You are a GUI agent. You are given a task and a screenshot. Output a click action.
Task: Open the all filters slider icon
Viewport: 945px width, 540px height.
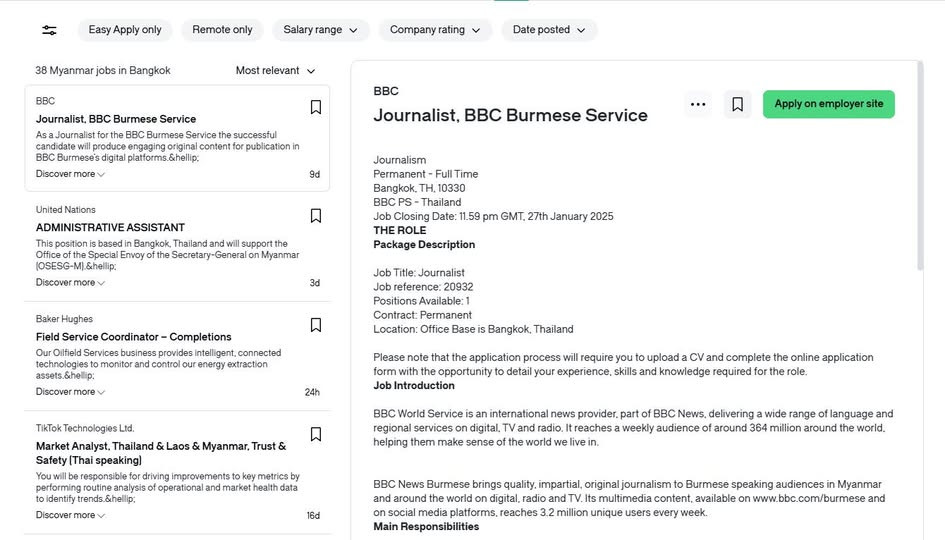pos(49,30)
